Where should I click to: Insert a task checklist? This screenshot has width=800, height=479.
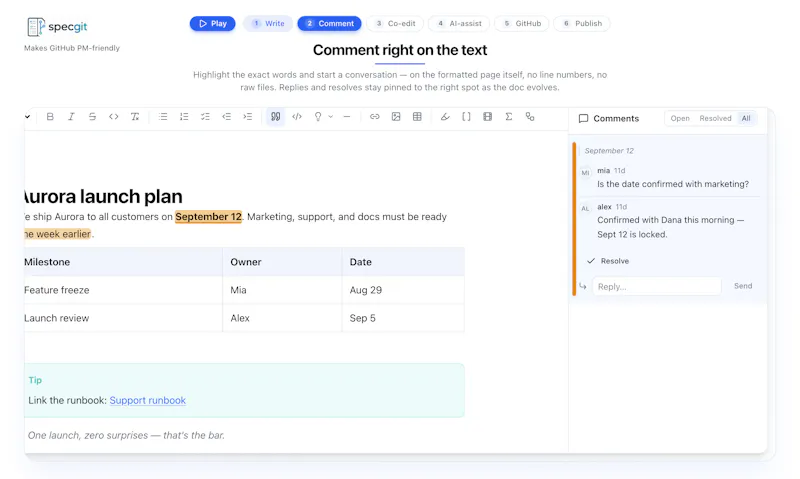[x=205, y=117]
